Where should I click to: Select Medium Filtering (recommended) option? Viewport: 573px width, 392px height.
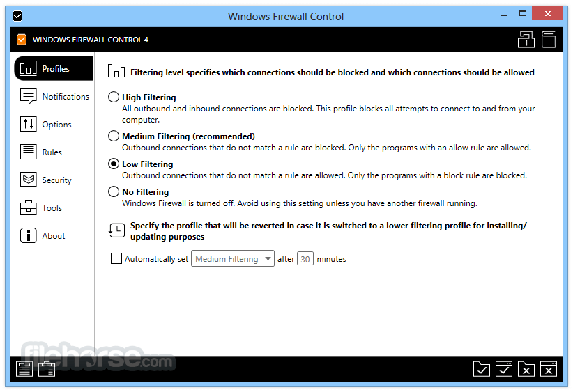pyautogui.click(x=114, y=136)
